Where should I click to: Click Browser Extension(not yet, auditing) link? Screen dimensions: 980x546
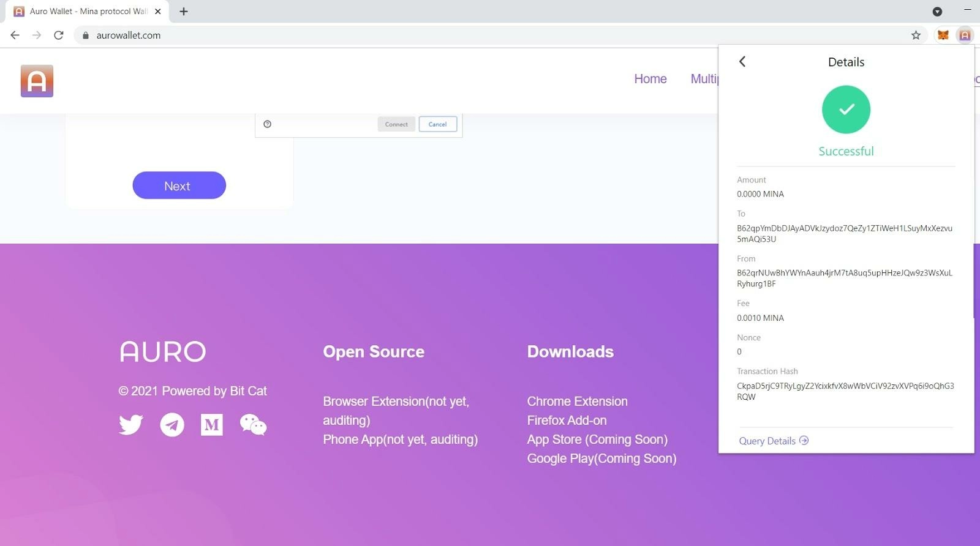coord(396,411)
